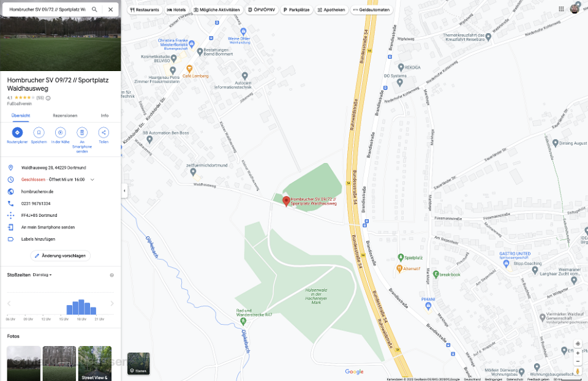The height and width of the screenshot is (381, 588).
Task: Click the search magnifier icon
Action: click(x=94, y=9)
